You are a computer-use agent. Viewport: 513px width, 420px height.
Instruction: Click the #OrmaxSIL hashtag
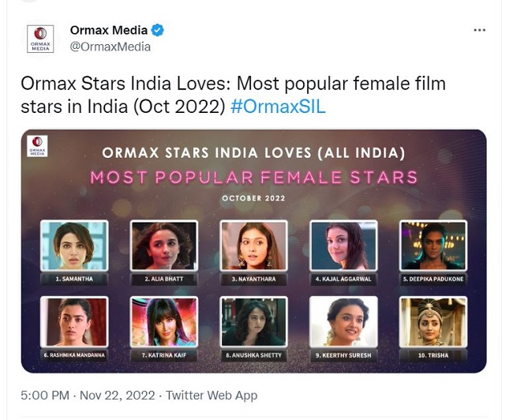278,106
